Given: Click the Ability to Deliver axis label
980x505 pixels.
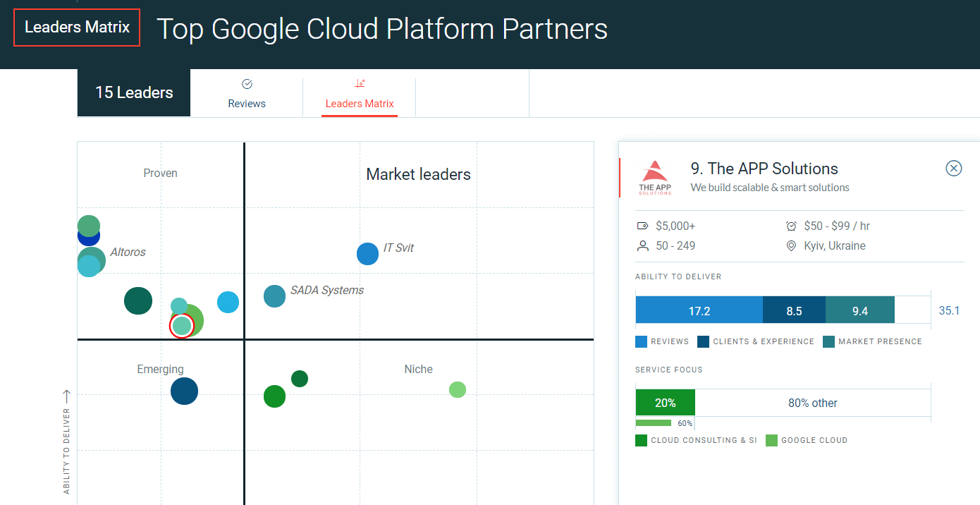Looking at the screenshot, I should click(x=67, y=451).
